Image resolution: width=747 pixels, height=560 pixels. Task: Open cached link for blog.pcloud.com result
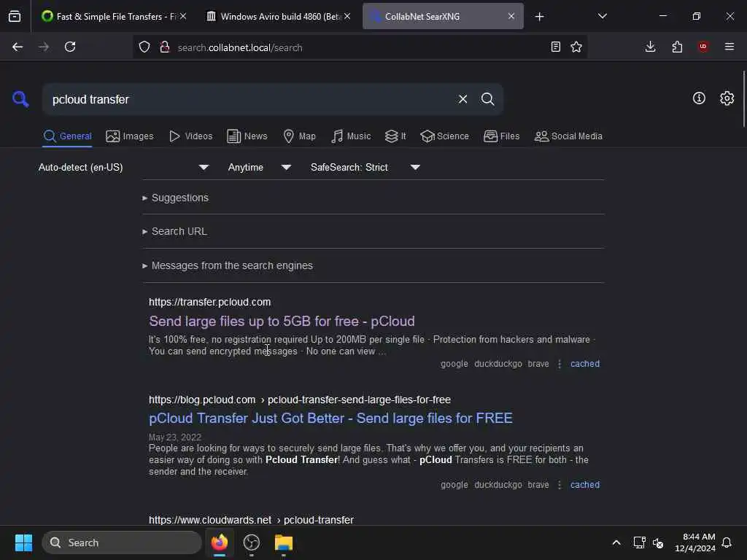pos(585,485)
